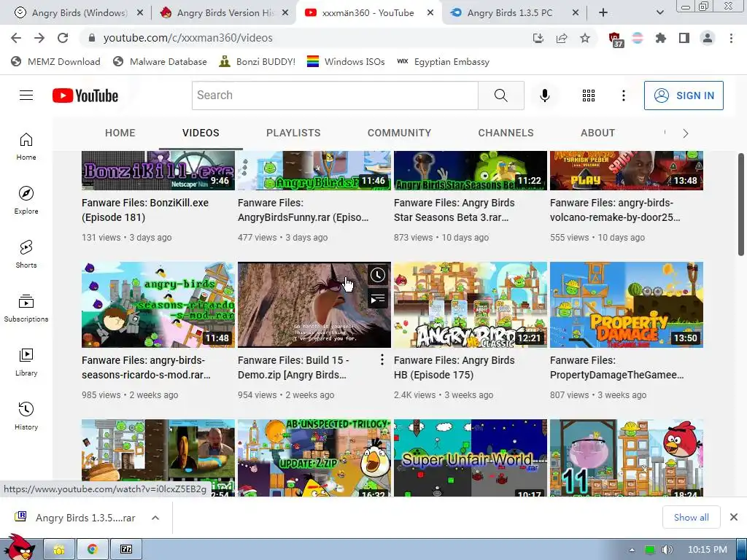Viewport: 747px width, 560px height.
Task: Open Property Damage video thumbnail
Action: point(627,305)
